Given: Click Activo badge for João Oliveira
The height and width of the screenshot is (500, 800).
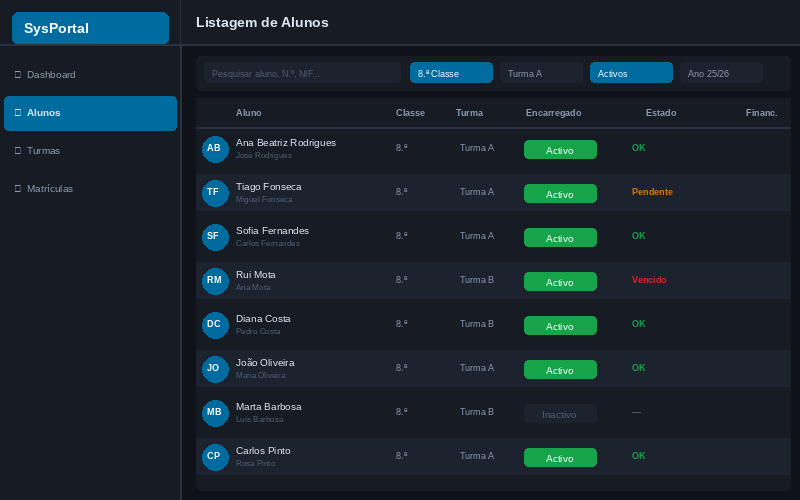Looking at the screenshot, I should pyautogui.click(x=560, y=369).
